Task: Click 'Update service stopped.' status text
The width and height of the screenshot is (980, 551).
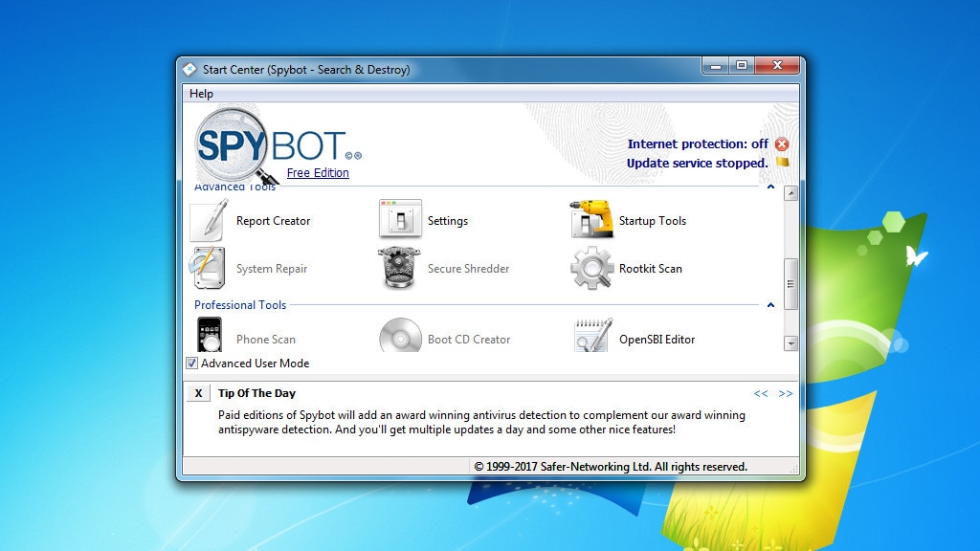Action: pos(697,163)
